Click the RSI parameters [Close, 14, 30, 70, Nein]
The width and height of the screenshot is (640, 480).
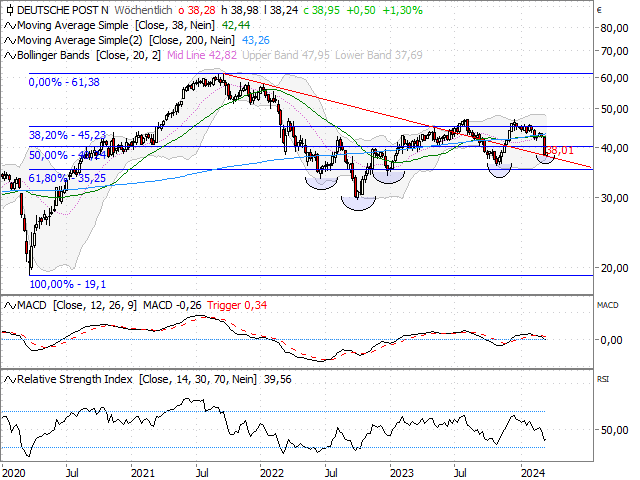point(198,380)
